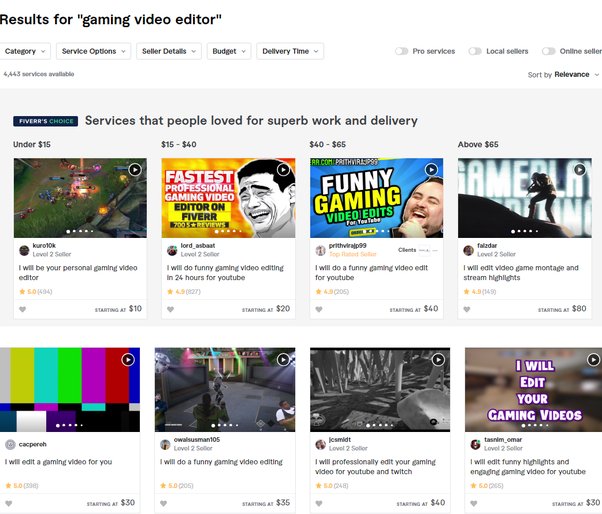The width and height of the screenshot is (602, 514).
Task: Click the prithvirajp99 seller avatar
Action: coord(321,251)
